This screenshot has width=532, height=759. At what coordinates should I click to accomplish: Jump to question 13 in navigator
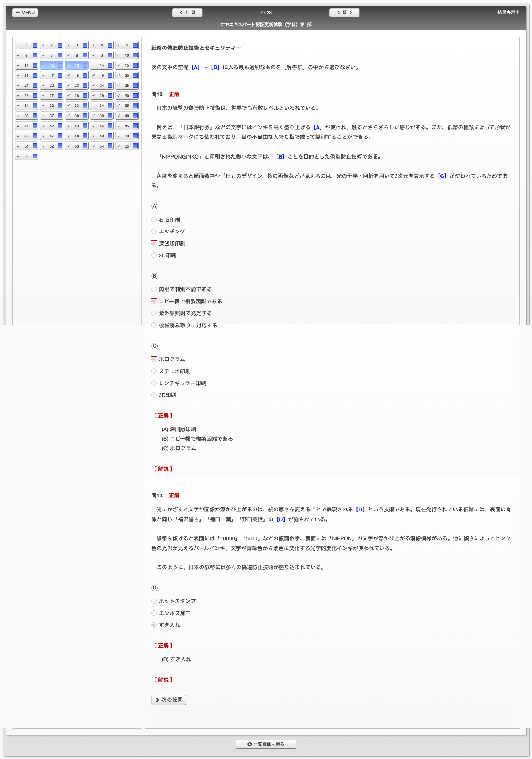click(x=76, y=65)
